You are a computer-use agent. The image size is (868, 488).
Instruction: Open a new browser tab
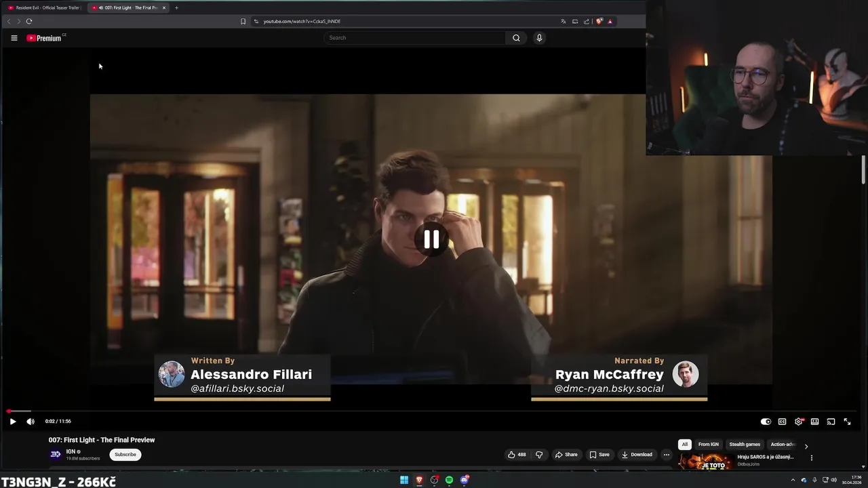point(176,7)
